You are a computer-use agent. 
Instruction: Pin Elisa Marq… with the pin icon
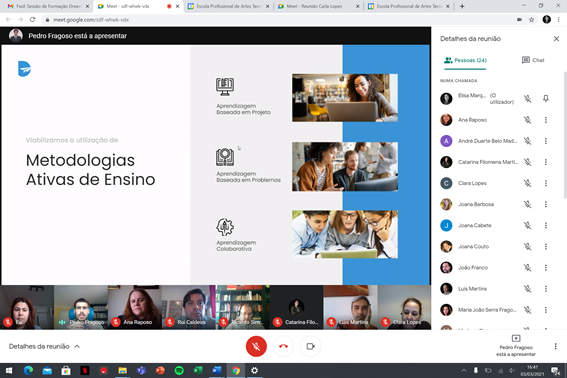[x=546, y=98]
